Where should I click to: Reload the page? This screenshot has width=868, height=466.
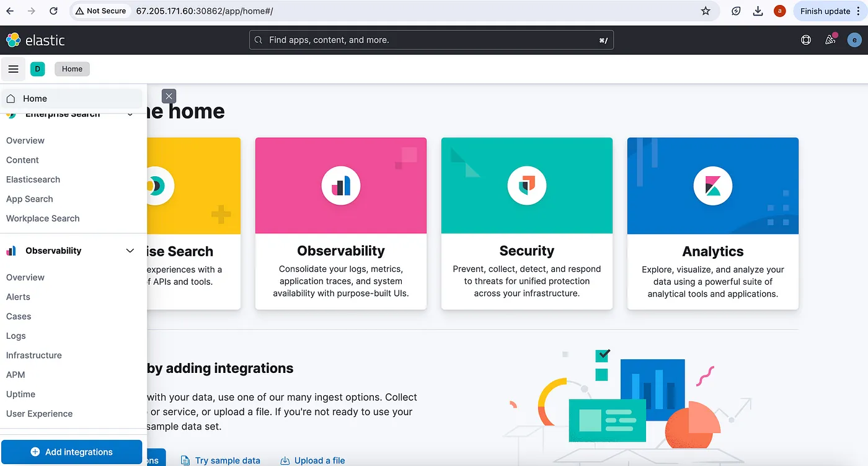click(53, 11)
